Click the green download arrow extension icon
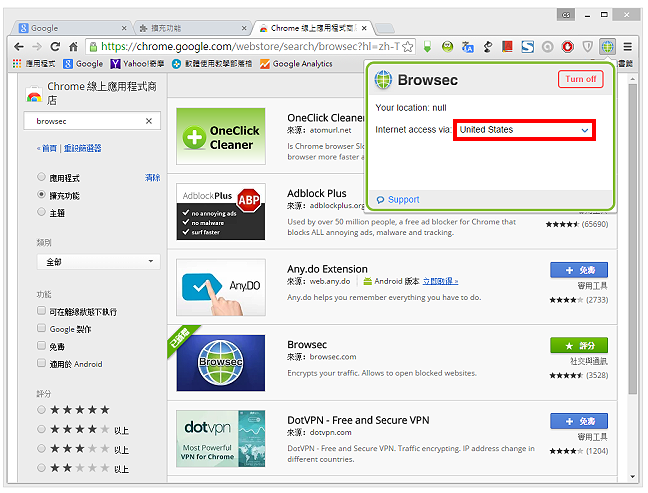648x493 pixels. pos(427,47)
